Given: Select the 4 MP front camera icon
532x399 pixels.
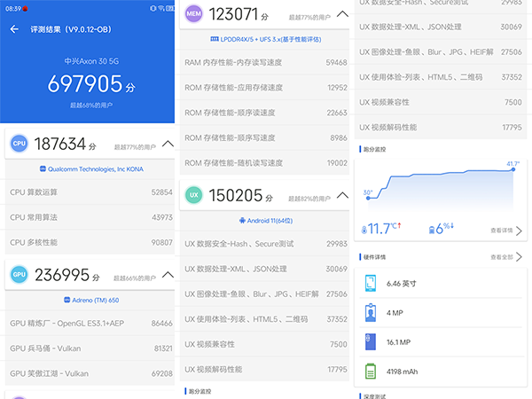Looking at the screenshot, I should (x=370, y=312).
